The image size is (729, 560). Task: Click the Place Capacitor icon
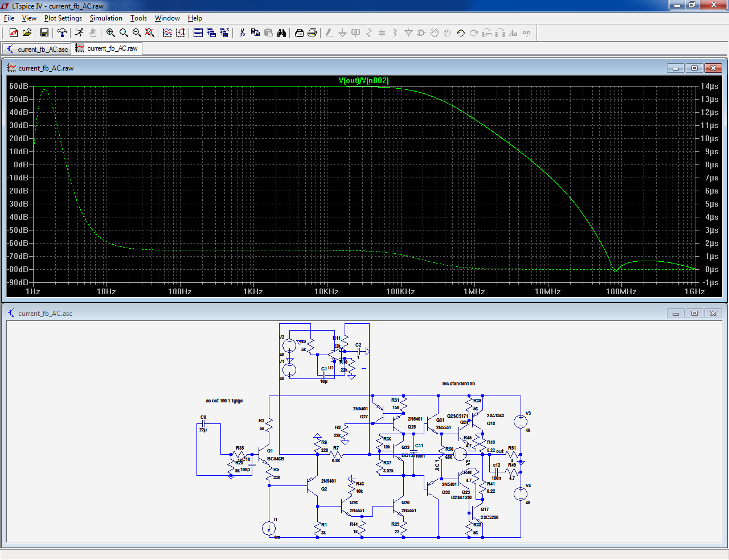click(382, 33)
